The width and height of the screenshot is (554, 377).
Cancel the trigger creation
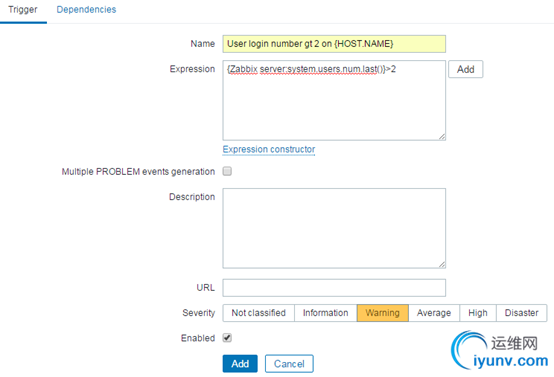(289, 364)
